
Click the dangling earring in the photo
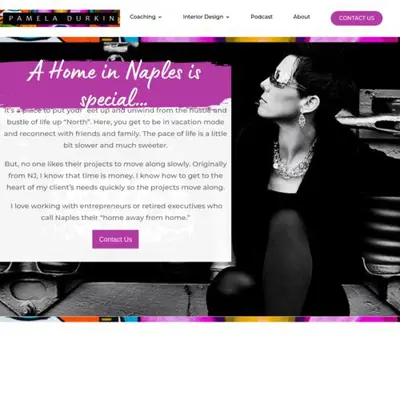coord(302,120)
